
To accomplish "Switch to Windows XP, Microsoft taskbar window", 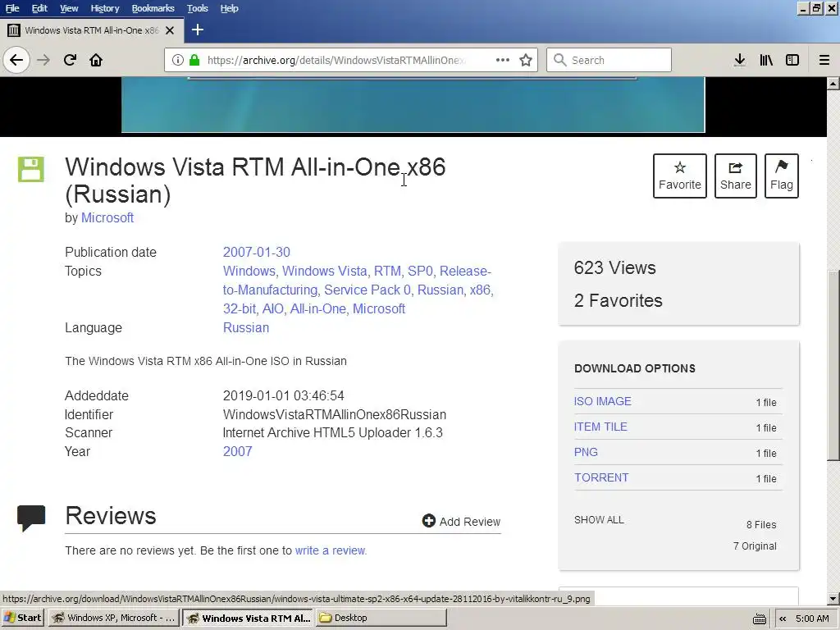I will [114, 618].
